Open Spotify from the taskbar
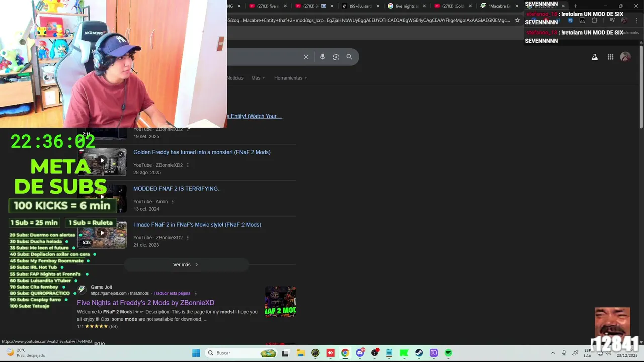This screenshot has height=362, width=644. (x=448, y=353)
